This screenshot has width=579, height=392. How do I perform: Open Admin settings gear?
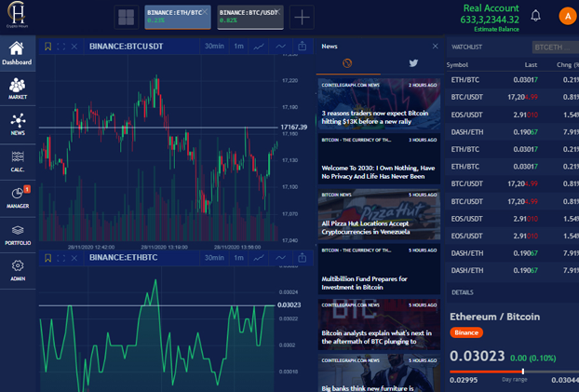click(17, 269)
